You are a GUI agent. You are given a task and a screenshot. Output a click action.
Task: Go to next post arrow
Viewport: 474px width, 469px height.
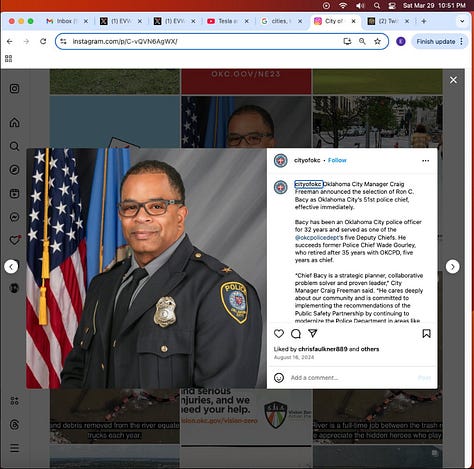tap(453, 267)
